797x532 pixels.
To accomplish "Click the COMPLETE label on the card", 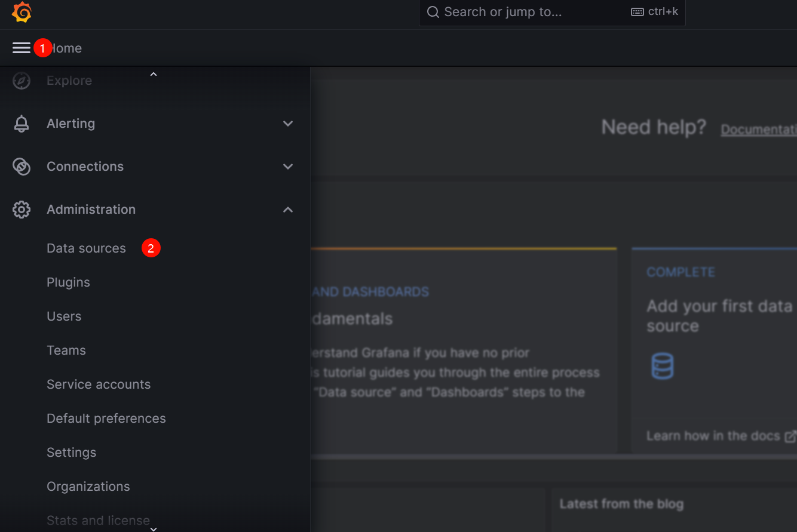I will (680, 272).
